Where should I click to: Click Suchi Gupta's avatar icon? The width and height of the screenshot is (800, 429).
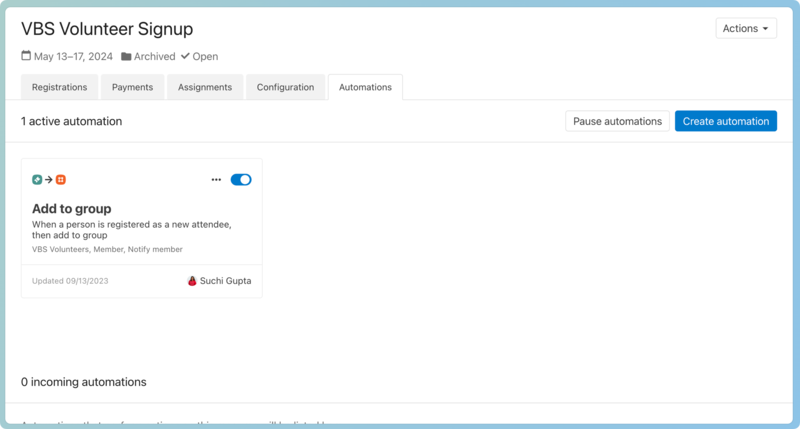coord(192,281)
